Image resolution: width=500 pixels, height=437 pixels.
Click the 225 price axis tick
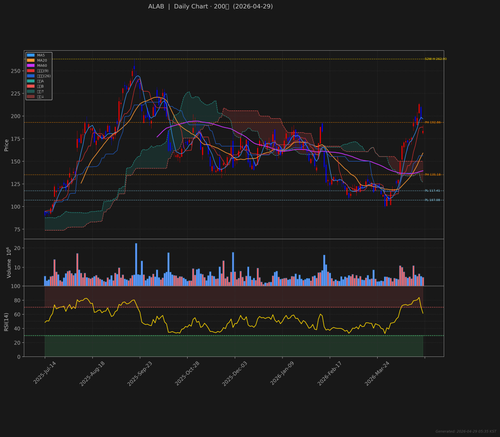(x=15, y=94)
